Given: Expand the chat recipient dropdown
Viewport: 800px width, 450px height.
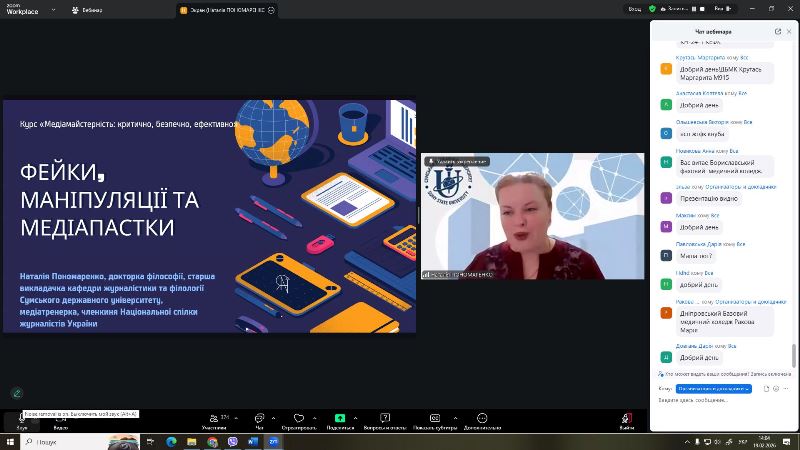Looking at the screenshot, I should [713, 388].
